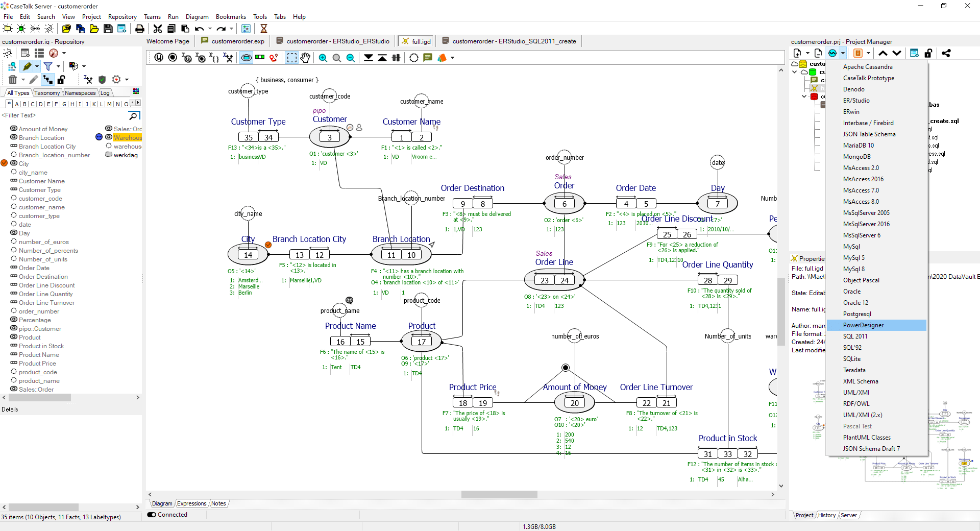Click the colored grid icon beside Log tab
Screen dimensions: 980x531
click(136, 91)
